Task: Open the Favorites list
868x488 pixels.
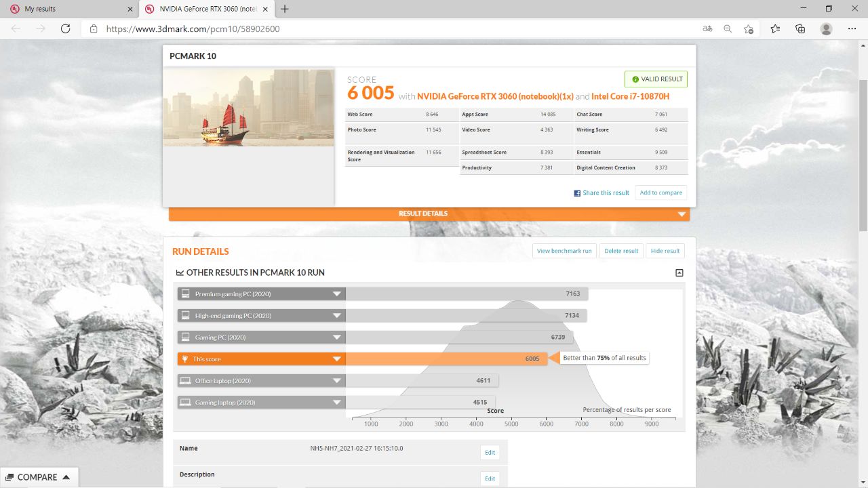Action: tap(775, 28)
